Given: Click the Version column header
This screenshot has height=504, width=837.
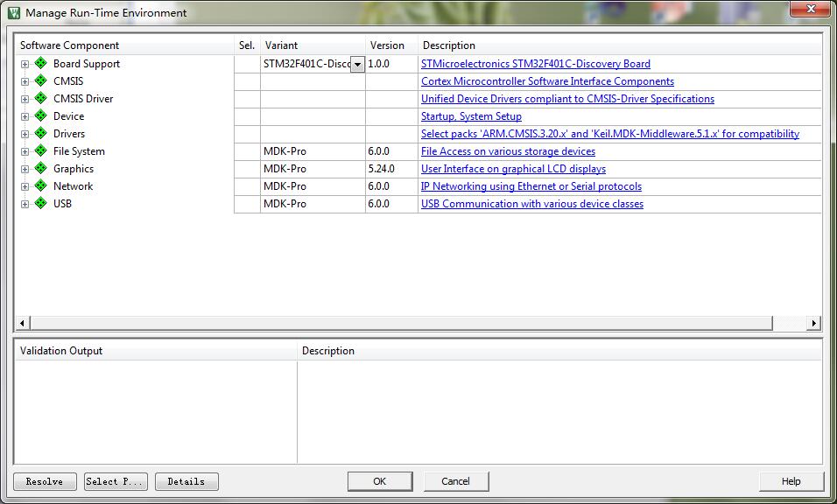Looking at the screenshot, I should pos(392,45).
